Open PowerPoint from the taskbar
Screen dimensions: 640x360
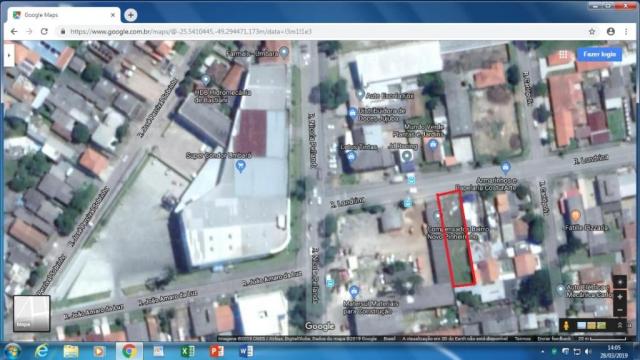point(217,351)
